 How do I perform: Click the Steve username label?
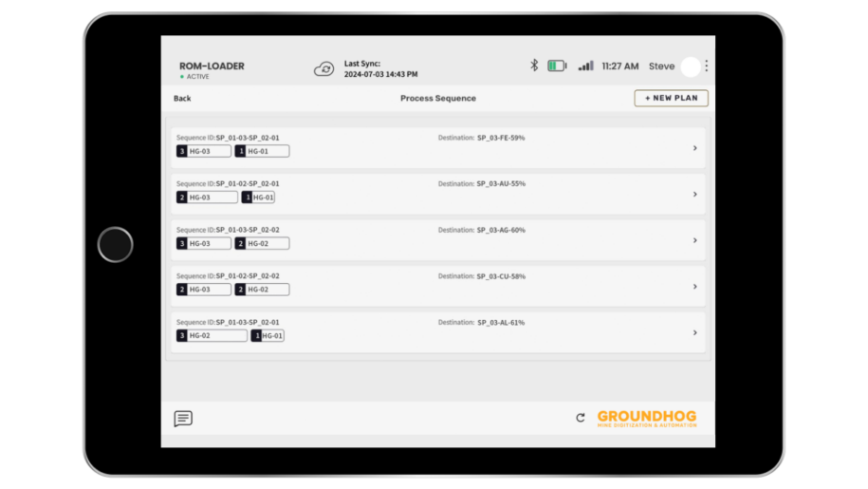(661, 66)
